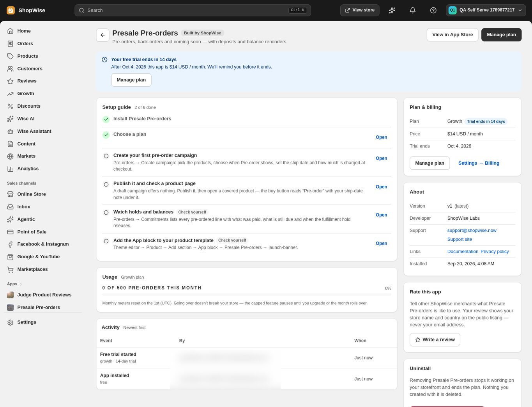Click the Analytics bar chart icon
532x407 pixels.
[11, 169]
